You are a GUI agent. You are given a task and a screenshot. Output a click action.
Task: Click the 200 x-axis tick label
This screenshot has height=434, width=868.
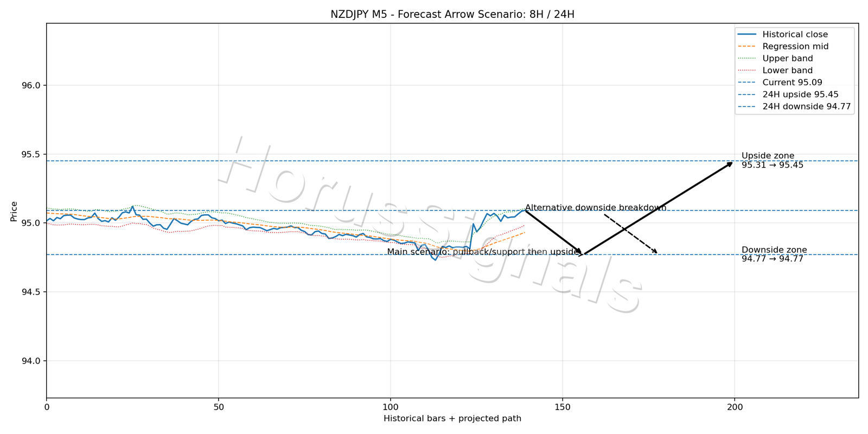click(735, 406)
